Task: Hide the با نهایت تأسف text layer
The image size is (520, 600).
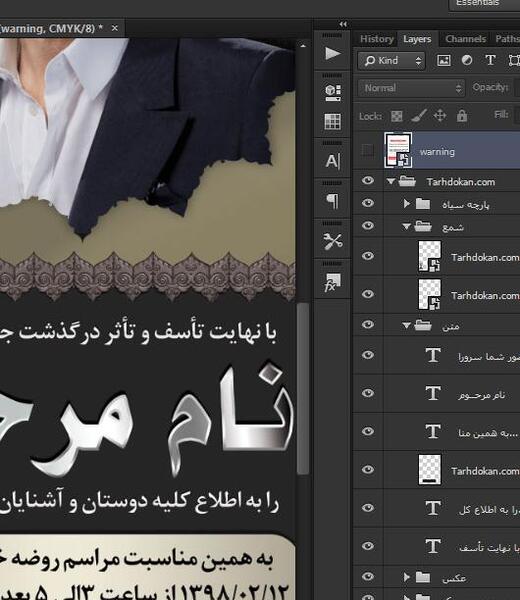Action: tap(368, 546)
